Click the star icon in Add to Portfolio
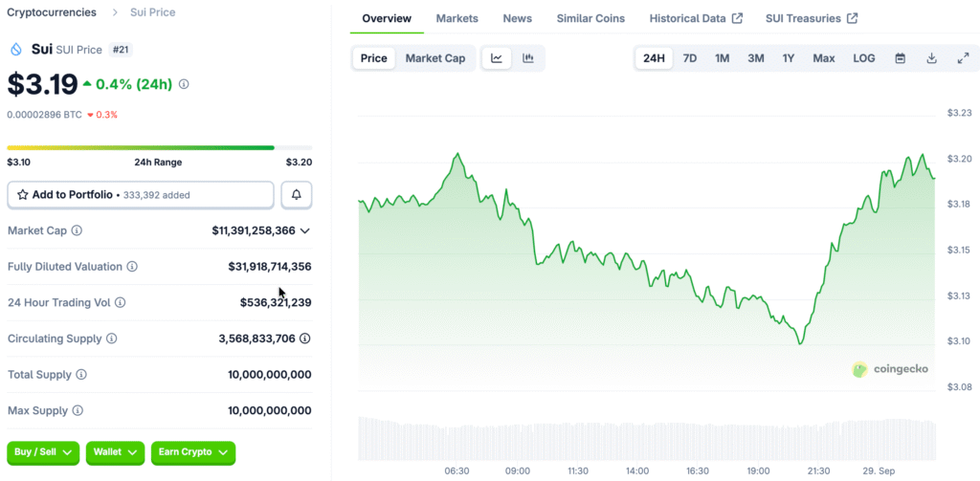Image resolution: width=980 pixels, height=481 pixels. tap(23, 195)
